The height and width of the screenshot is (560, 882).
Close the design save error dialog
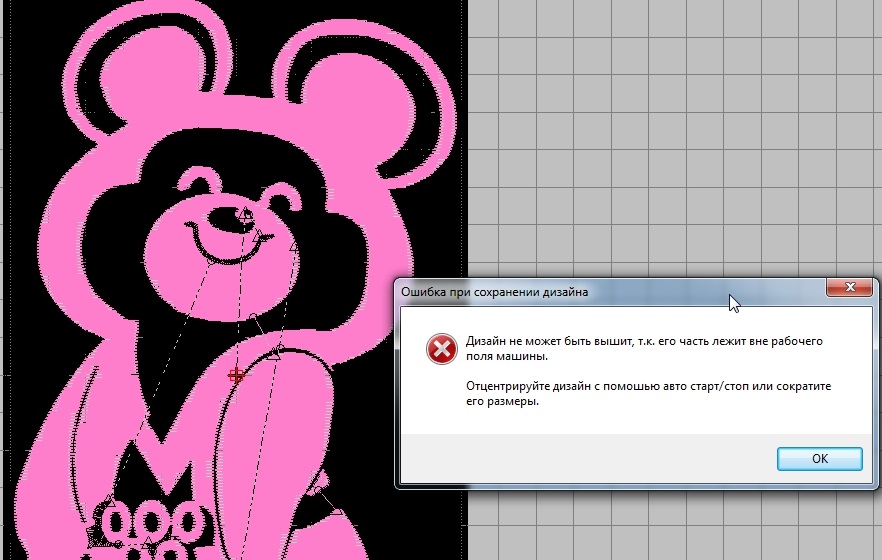[x=850, y=287]
